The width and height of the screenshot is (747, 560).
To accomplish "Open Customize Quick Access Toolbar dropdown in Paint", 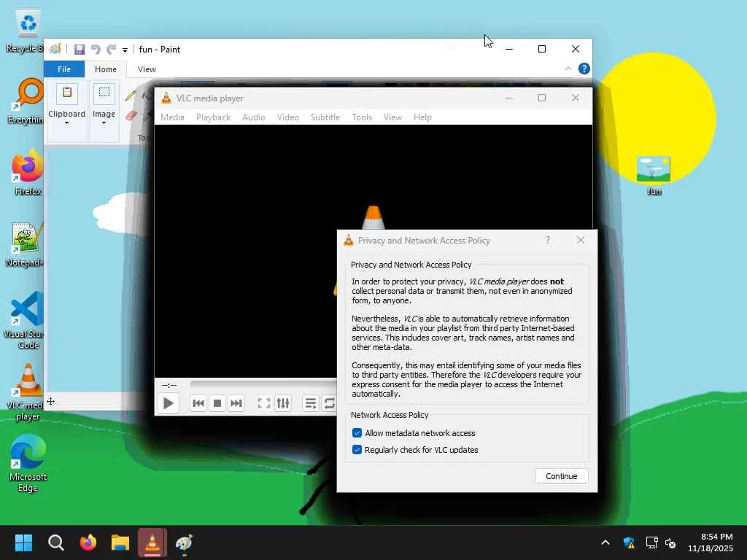I will (125, 50).
